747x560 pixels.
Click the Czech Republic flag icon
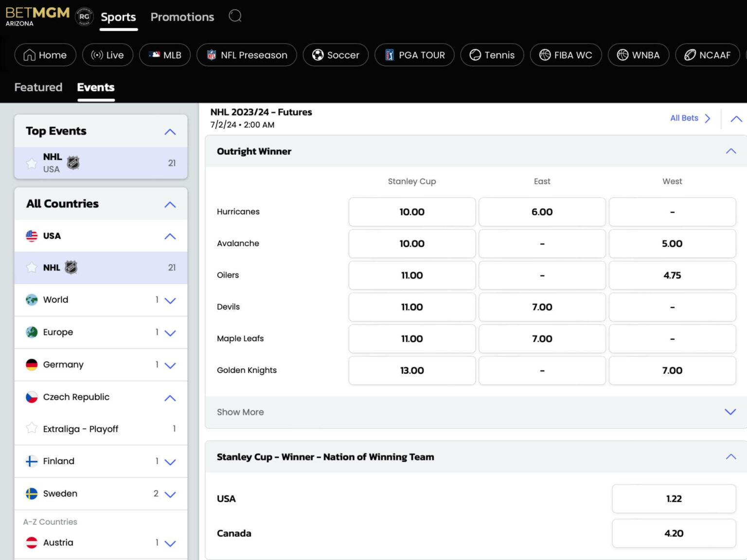(32, 397)
